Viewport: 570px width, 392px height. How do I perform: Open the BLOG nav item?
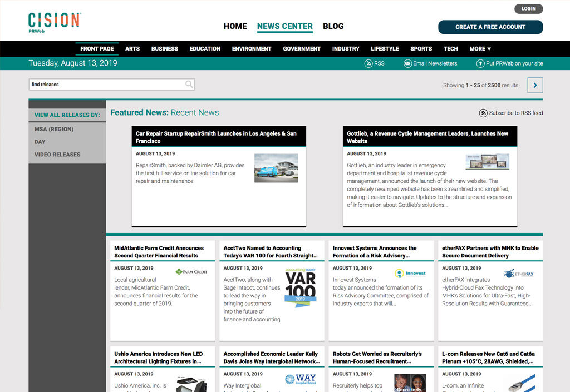pyautogui.click(x=333, y=26)
